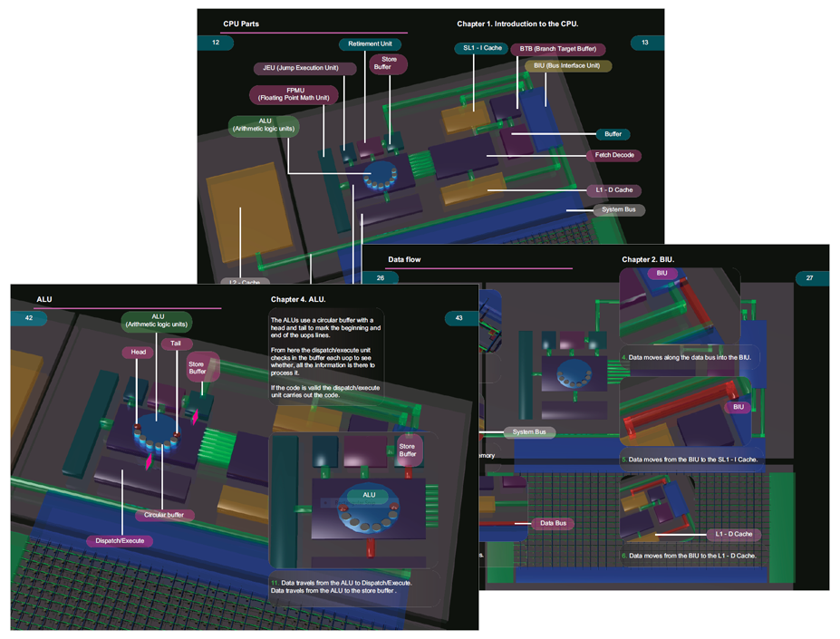The width and height of the screenshot is (840, 639).
Task: Click the teal 'Buffer' label
Action: (x=613, y=134)
